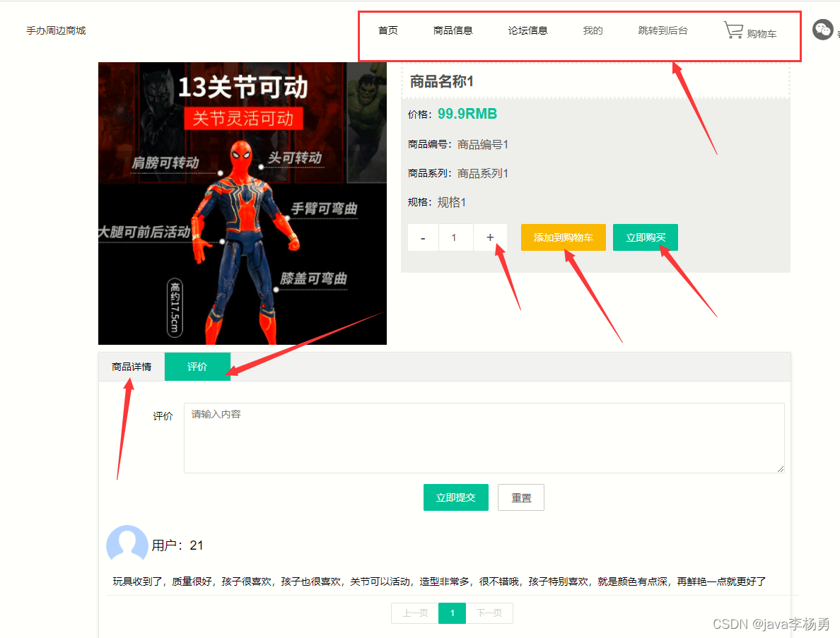Go to 首页 in navigation
Viewport: 840px width, 638px height.
pyautogui.click(x=388, y=30)
